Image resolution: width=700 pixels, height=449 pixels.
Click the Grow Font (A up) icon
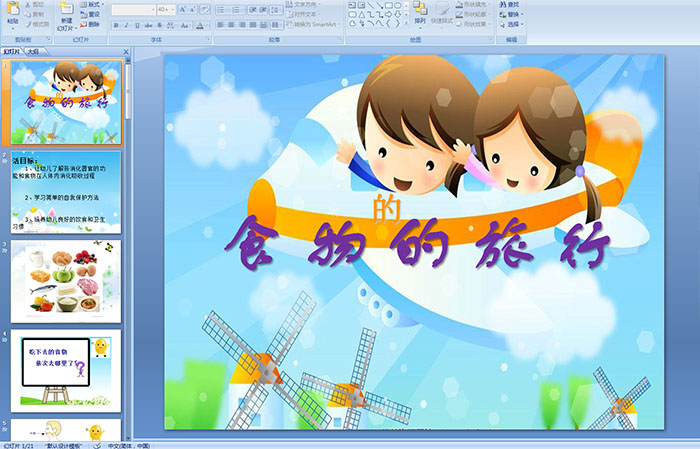click(x=183, y=9)
